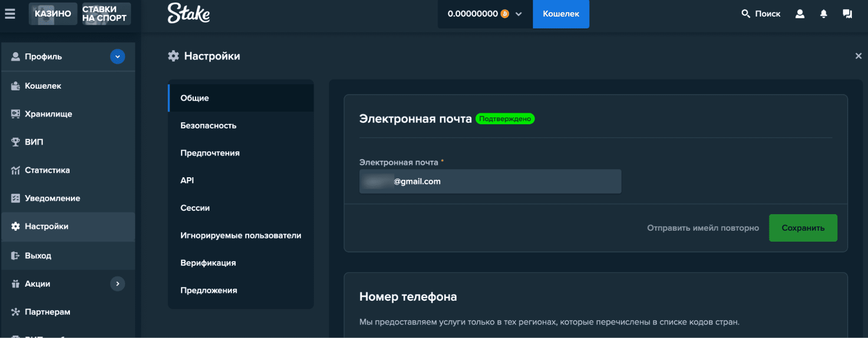Select the Предложения settings tab

pos(241,290)
